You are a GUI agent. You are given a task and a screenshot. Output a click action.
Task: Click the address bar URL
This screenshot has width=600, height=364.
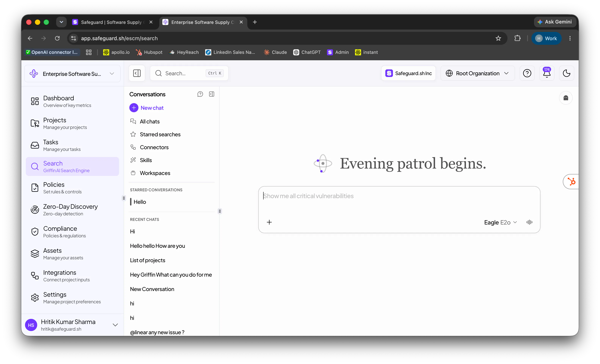[119, 38]
